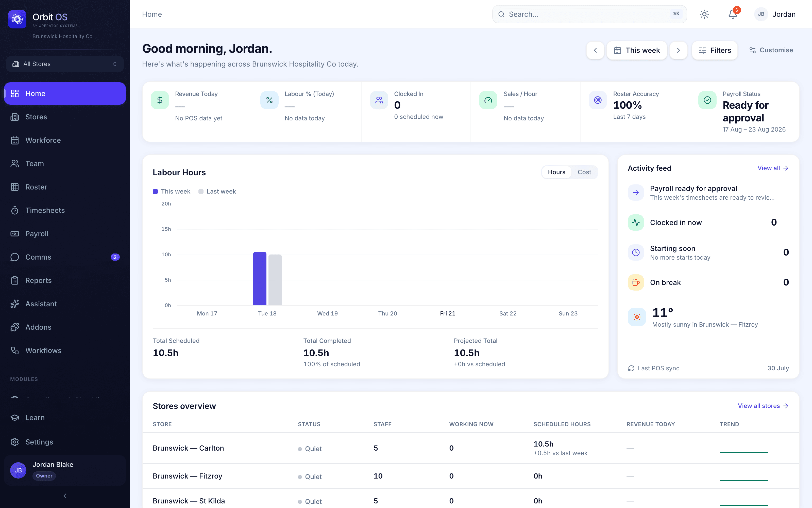Click the weather sun icon
Viewport: 812px width, 508px height.
[x=636, y=317]
